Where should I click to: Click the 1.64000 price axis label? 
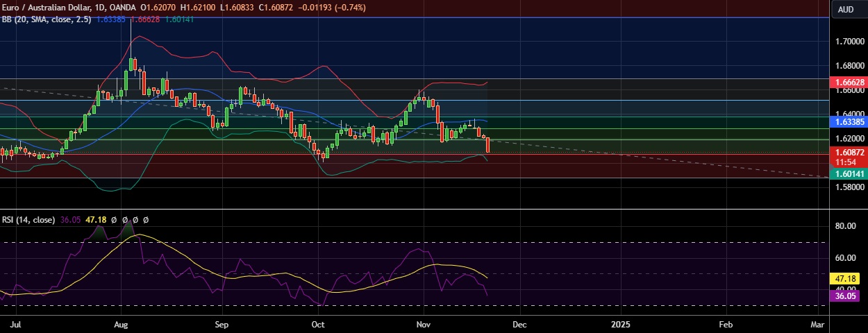click(849, 115)
